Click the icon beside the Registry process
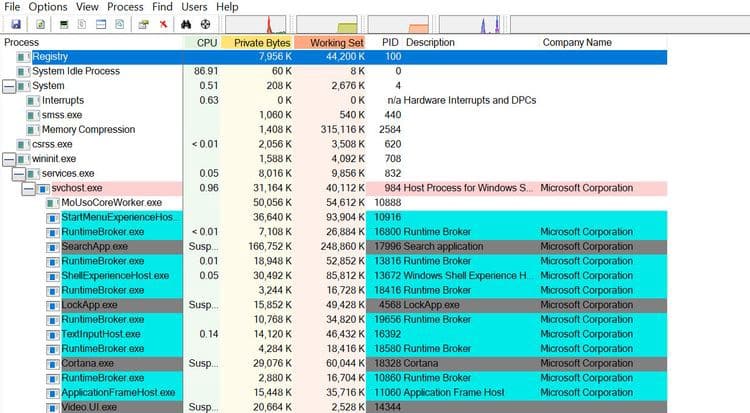 pyautogui.click(x=22, y=57)
